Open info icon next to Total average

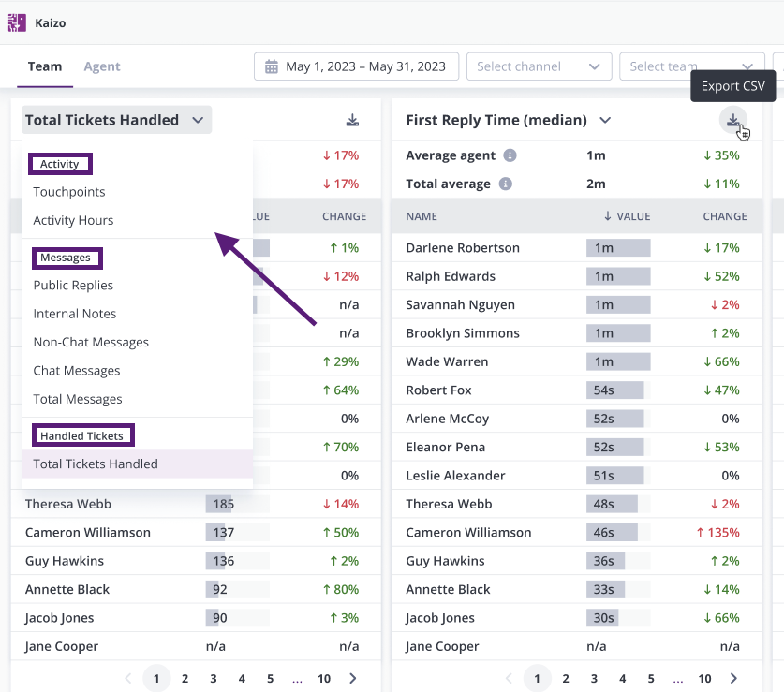[506, 184]
